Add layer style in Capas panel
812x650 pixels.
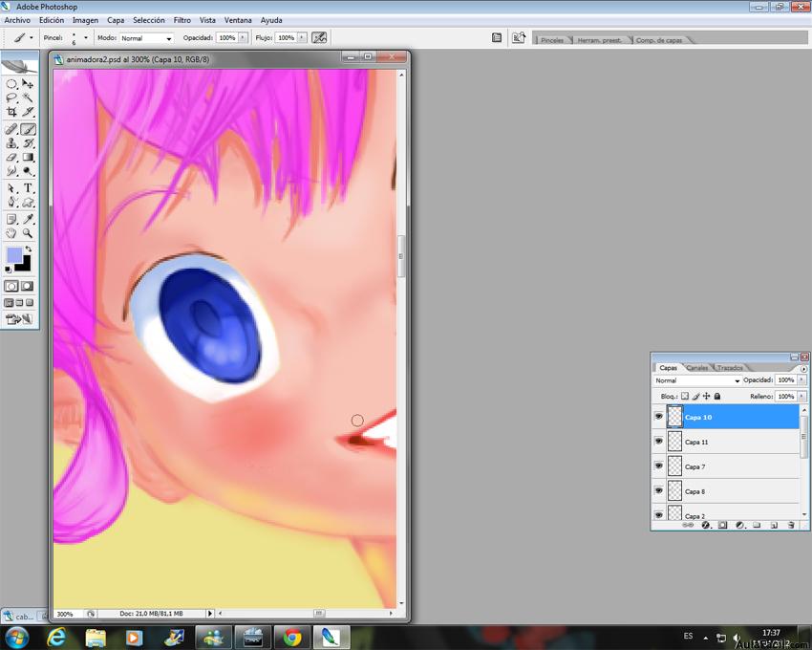pyautogui.click(x=705, y=525)
